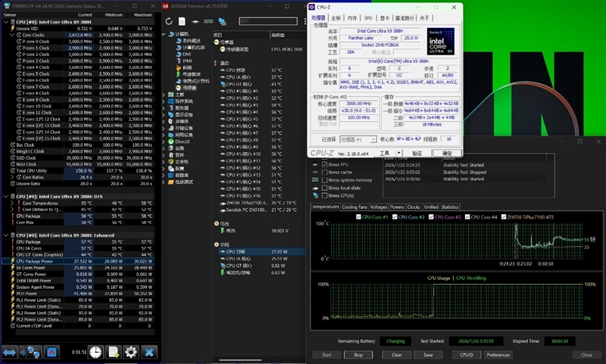Click the HWiNFO left-right expand arrows icon

pyautogui.click(x=11, y=352)
